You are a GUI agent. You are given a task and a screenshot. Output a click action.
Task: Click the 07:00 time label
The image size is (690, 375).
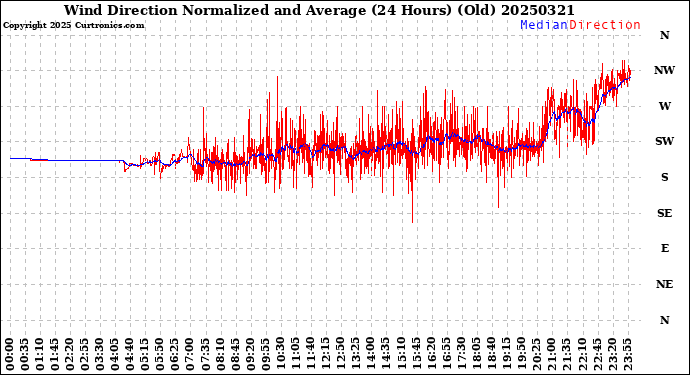[x=191, y=354]
